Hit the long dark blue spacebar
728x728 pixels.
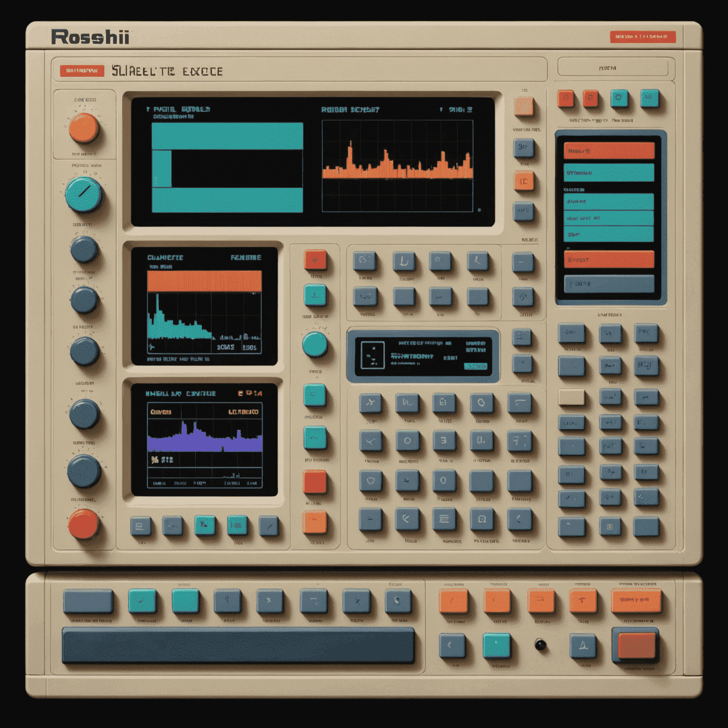coord(238,645)
